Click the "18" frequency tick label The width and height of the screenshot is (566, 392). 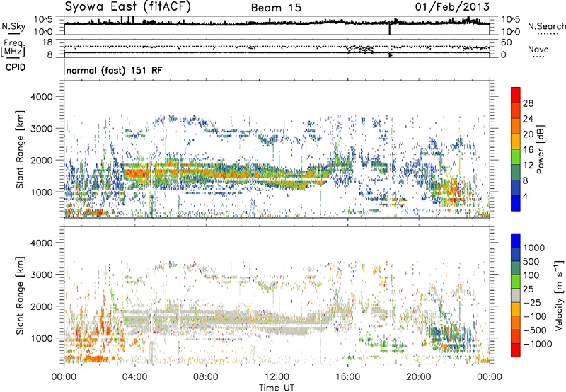(47, 42)
